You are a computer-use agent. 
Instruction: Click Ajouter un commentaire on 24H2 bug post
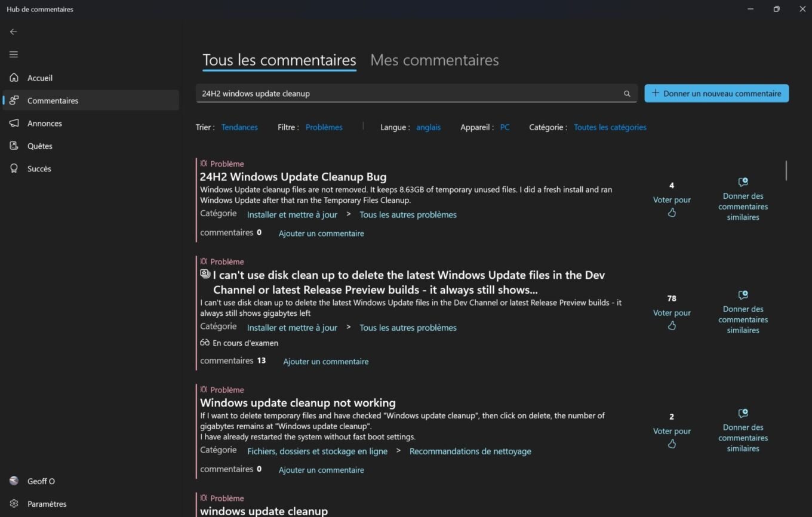click(x=321, y=233)
